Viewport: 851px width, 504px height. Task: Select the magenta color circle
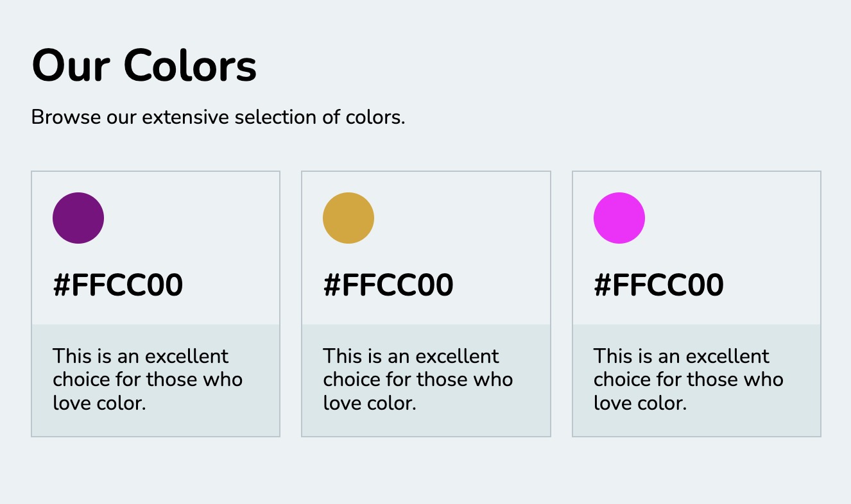(619, 217)
